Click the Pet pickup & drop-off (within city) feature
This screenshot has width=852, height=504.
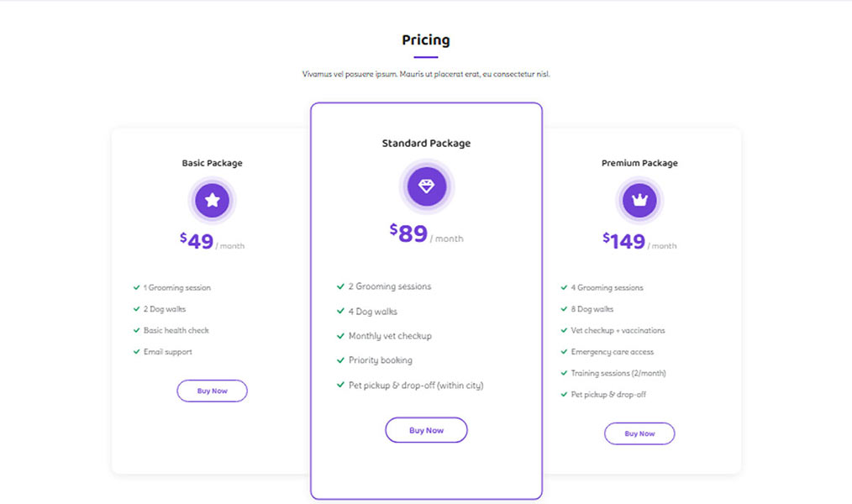[x=416, y=386]
